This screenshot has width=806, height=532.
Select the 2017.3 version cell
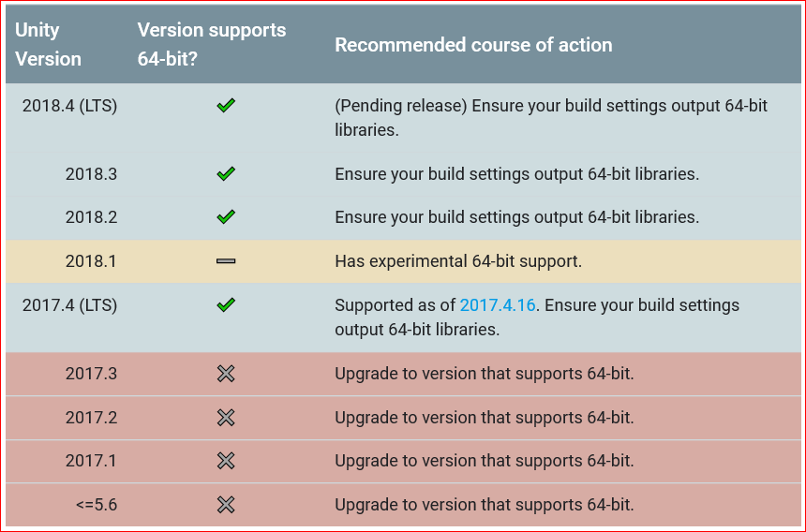click(91, 374)
